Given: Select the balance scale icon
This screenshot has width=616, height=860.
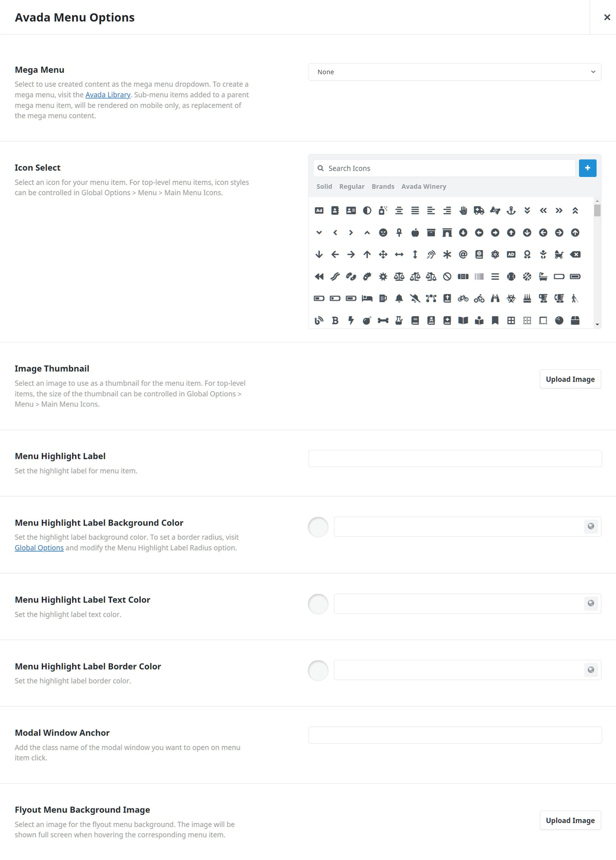Looking at the screenshot, I should pyautogui.click(x=399, y=276).
